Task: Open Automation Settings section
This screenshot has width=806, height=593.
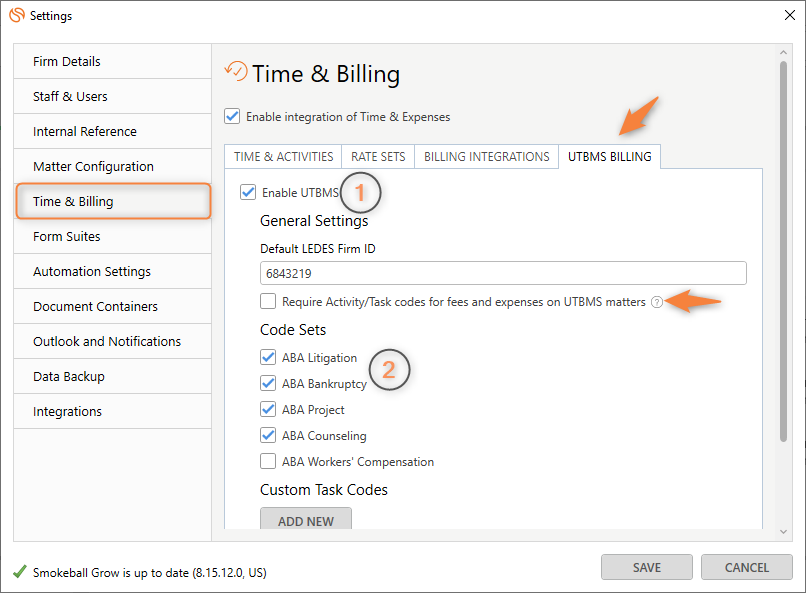Action: pos(113,271)
